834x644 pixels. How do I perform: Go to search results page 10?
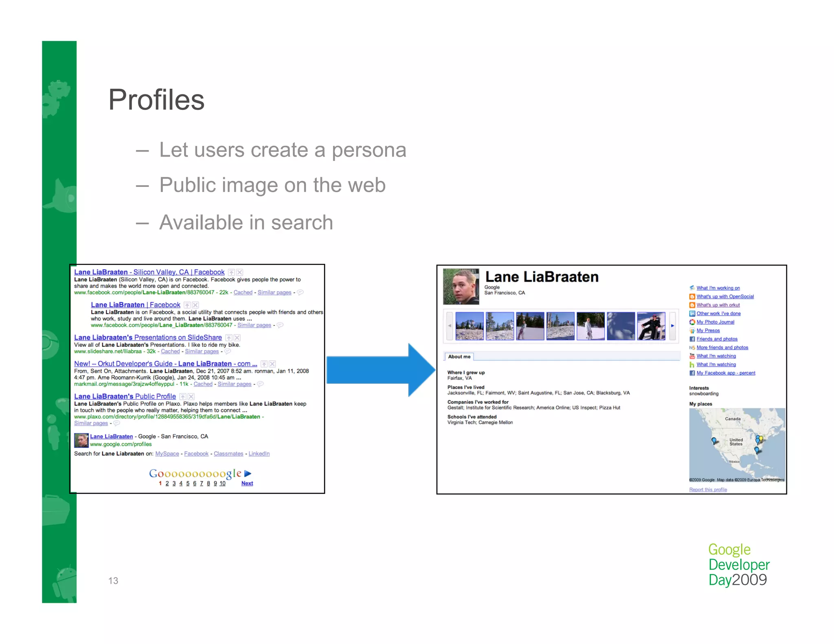[222, 483]
